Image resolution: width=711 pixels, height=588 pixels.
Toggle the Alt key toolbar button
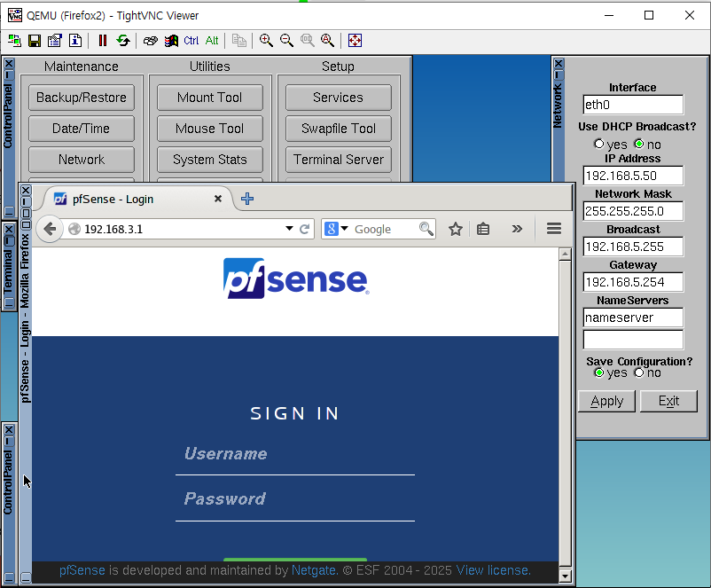pos(212,41)
